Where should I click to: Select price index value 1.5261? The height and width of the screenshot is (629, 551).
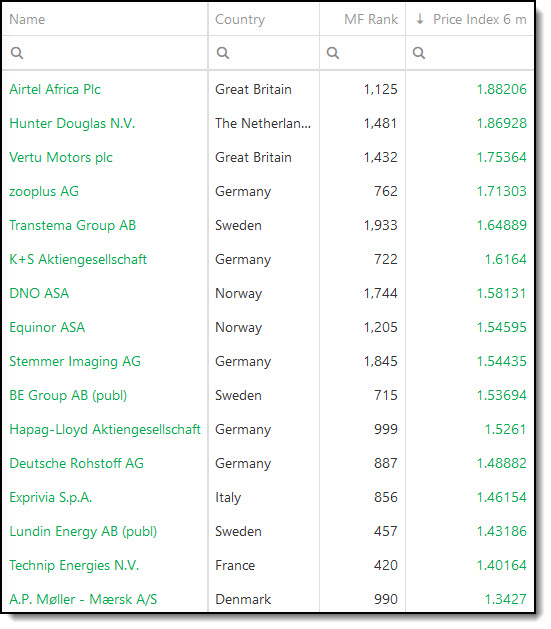pyautogui.click(x=506, y=429)
